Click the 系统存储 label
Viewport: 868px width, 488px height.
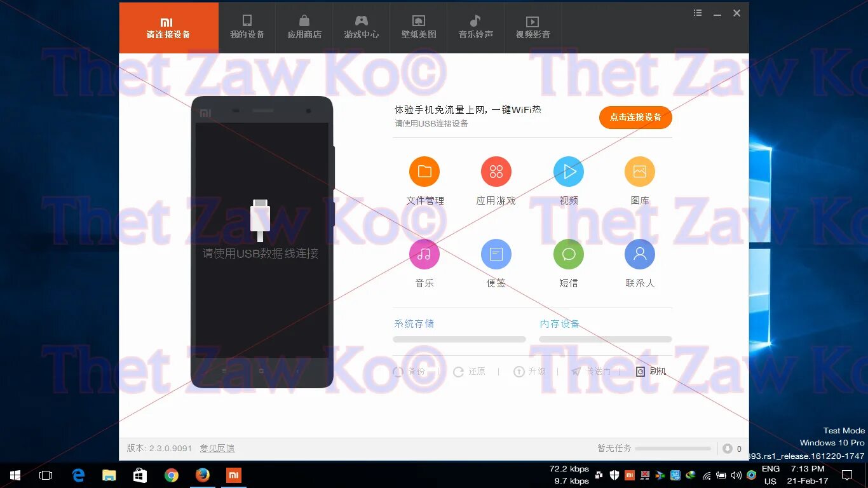coord(414,323)
